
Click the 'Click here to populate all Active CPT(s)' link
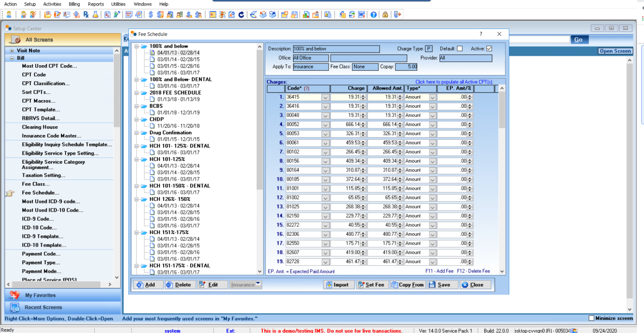pyautogui.click(x=454, y=82)
